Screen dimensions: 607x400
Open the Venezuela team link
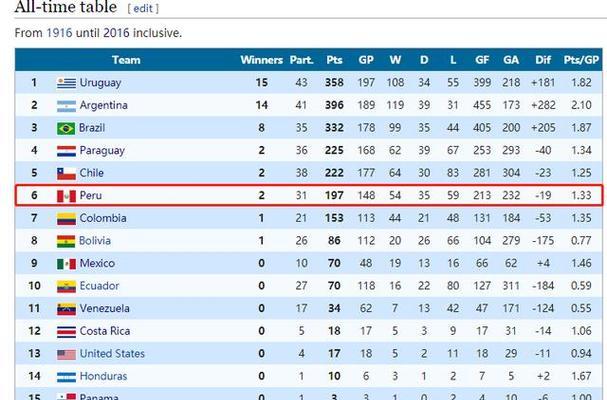point(105,309)
